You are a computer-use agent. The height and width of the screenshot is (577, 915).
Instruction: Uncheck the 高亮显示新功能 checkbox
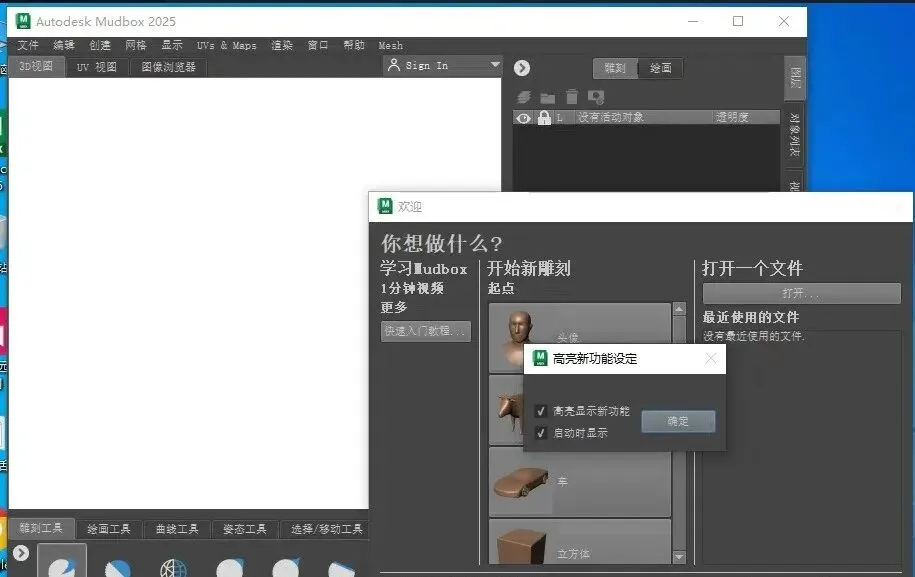[x=541, y=411]
